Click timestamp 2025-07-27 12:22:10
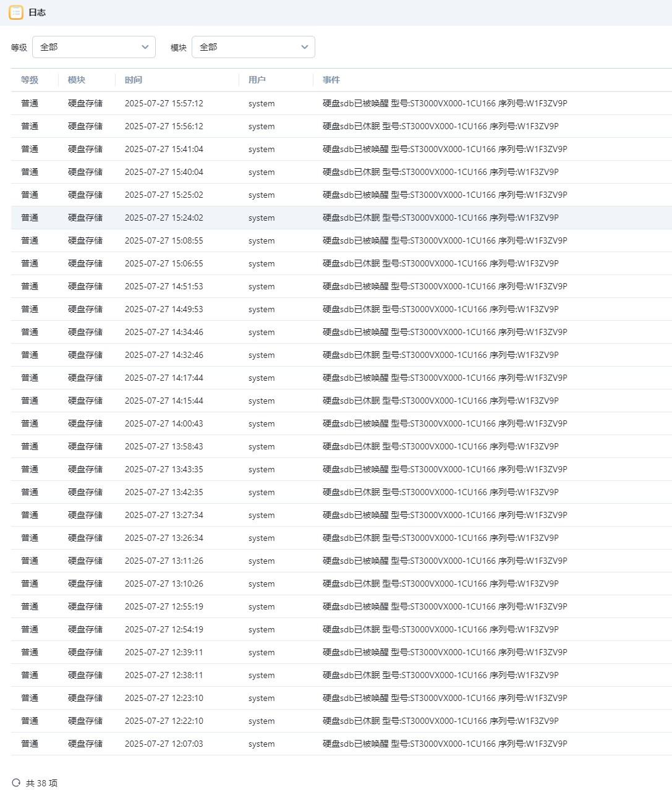This screenshot has width=672, height=790. (x=164, y=721)
